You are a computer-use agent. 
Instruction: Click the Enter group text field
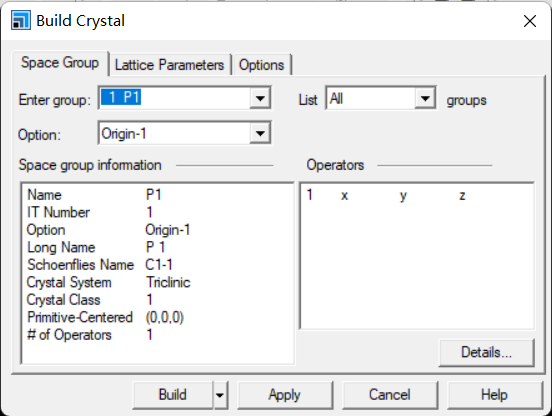tap(175, 98)
